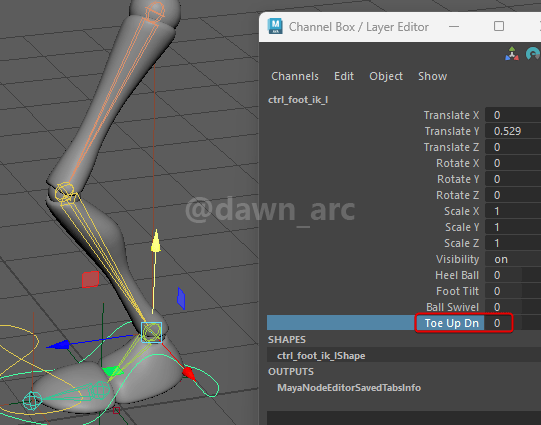This screenshot has height=425, width=541.
Task: Select the yellow knee joint in viewport
Action: click(x=65, y=192)
